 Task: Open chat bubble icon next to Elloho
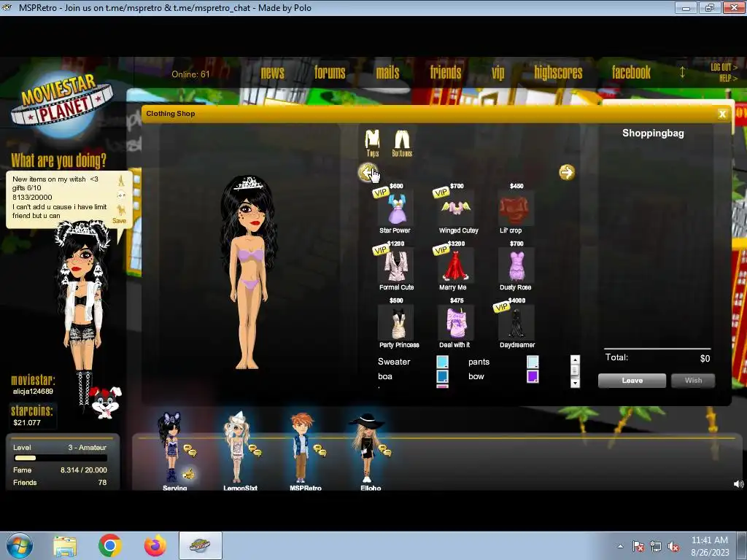[384, 451]
